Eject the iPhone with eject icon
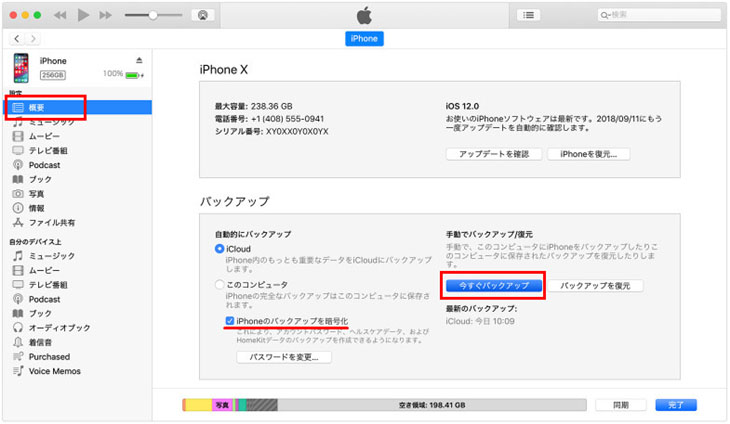Viewport: 730px width, 424px height. click(139, 61)
